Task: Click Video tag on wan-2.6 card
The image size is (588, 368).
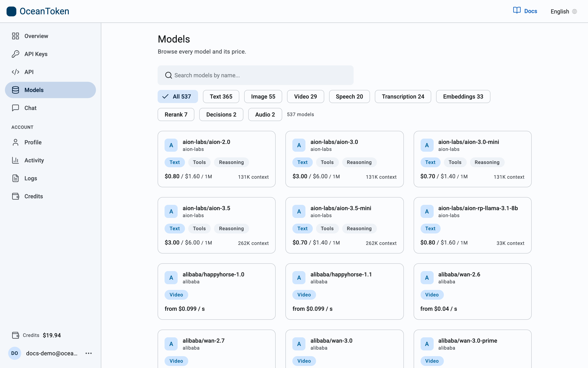Action: (x=432, y=295)
